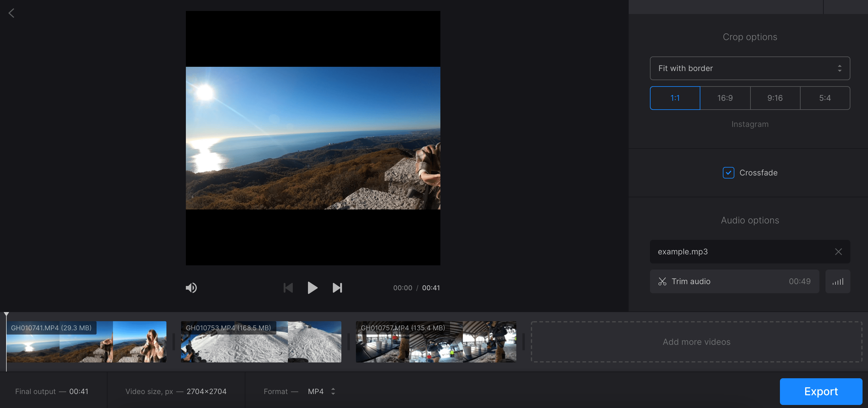Image resolution: width=868 pixels, height=408 pixels.
Task: Choose the 9:16 aspect ratio
Action: (775, 98)
